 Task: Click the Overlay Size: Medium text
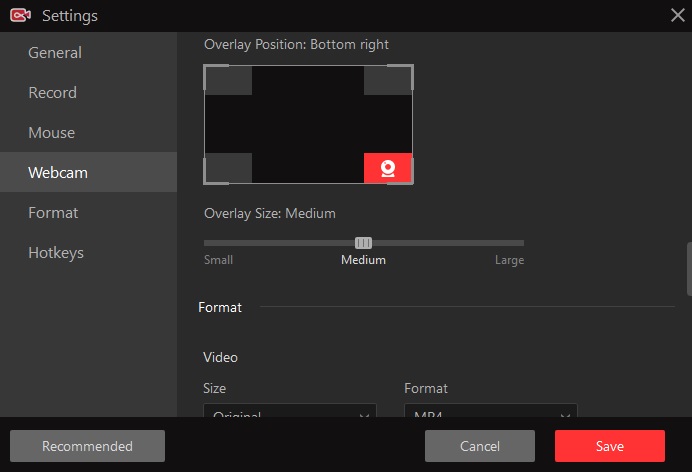click(x=270, y=214)
